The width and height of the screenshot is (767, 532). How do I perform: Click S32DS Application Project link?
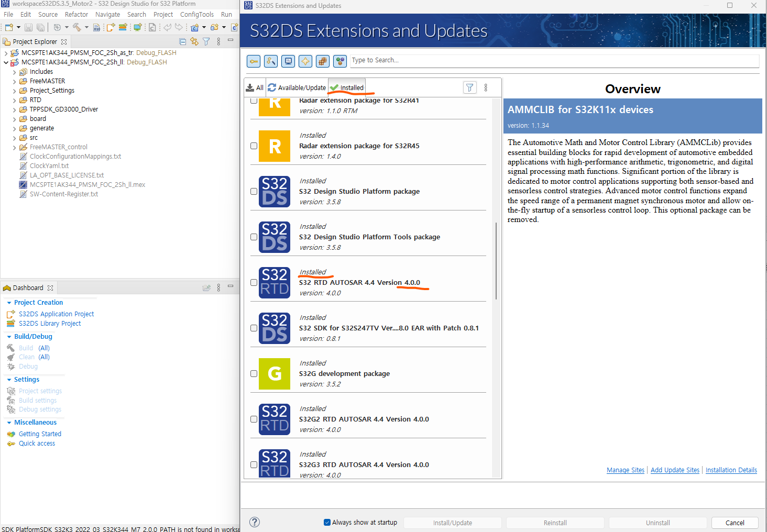(x=57, y=314)
